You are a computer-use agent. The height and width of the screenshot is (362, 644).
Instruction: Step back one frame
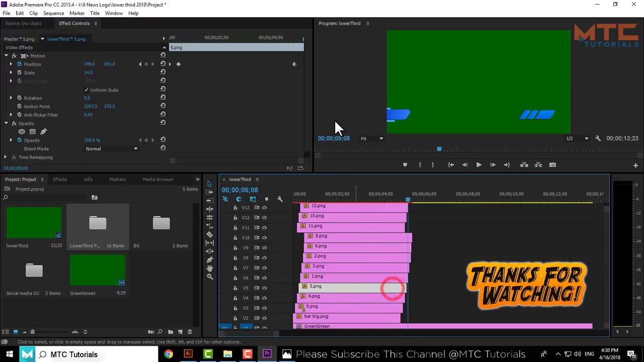465,165
